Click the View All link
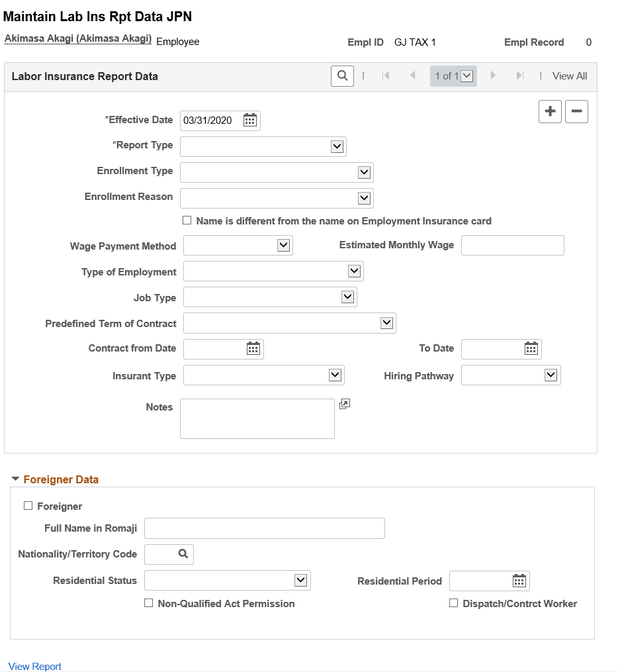 click(x=568, y=75)
